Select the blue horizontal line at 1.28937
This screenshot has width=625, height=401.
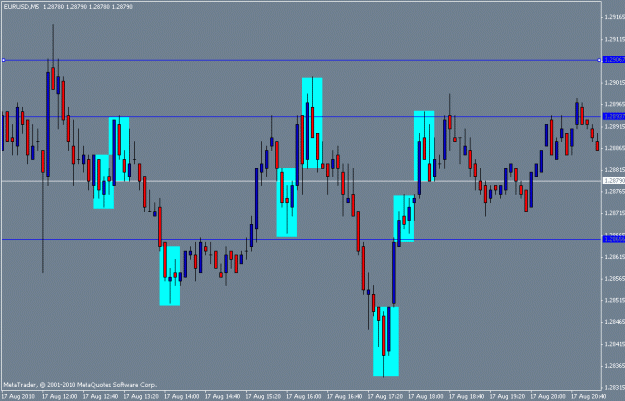301,117
